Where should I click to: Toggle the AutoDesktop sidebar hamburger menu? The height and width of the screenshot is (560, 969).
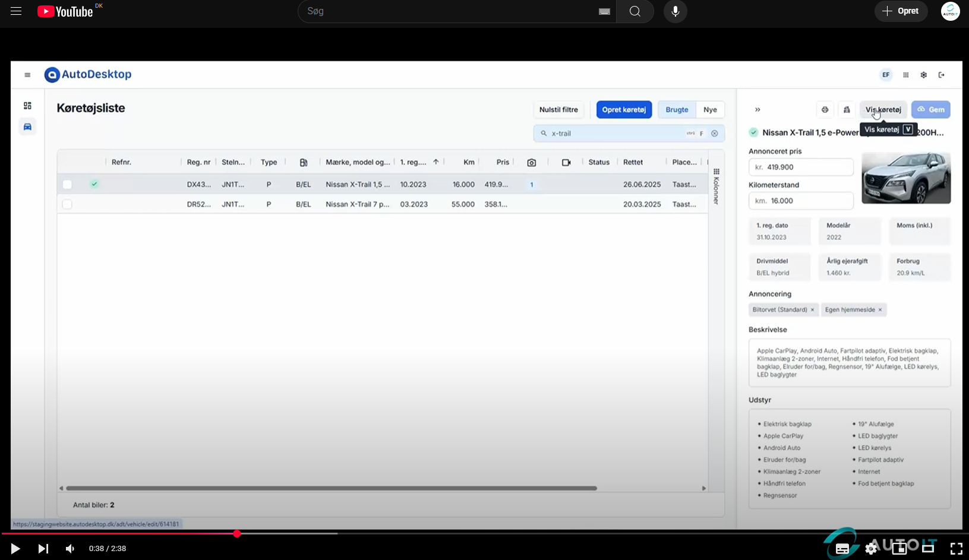(x=27, y=75)
